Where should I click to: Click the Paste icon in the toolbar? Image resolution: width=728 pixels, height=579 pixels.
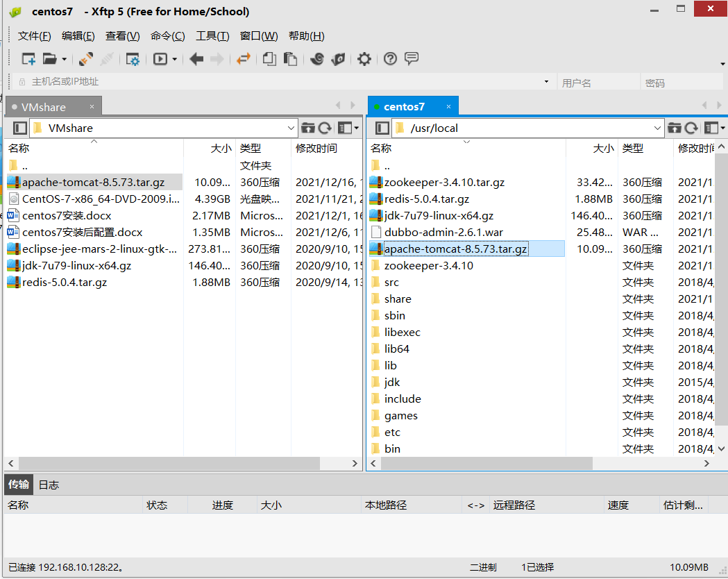click(x=290, y=59)
